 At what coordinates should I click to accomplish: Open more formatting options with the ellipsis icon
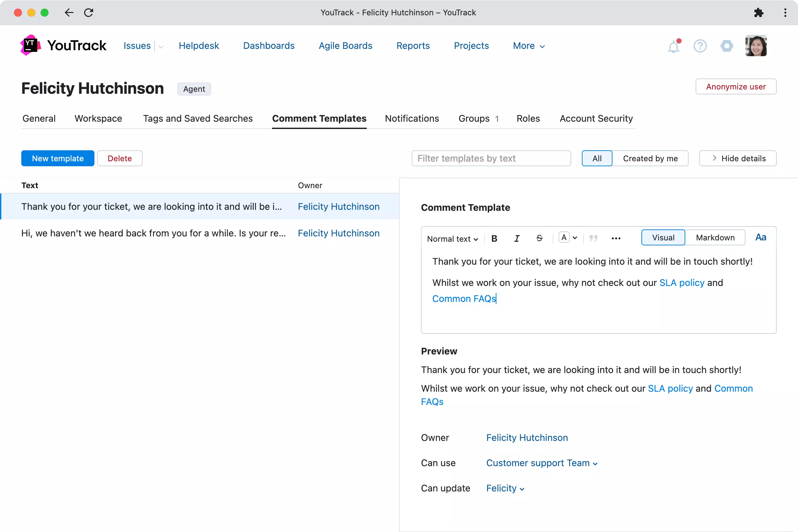[x=616, y=238]
